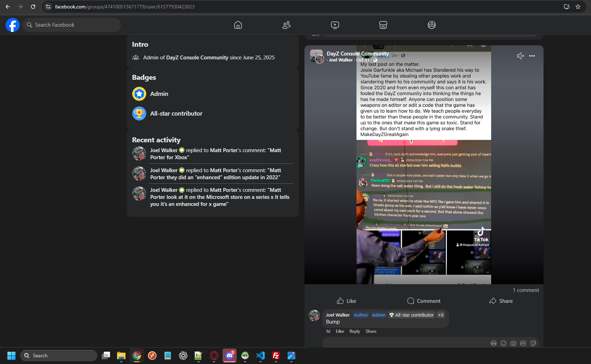Click All-star contributor badge on the comment
The width and height of the screenshot is (591, 364).
pos(411,315)
